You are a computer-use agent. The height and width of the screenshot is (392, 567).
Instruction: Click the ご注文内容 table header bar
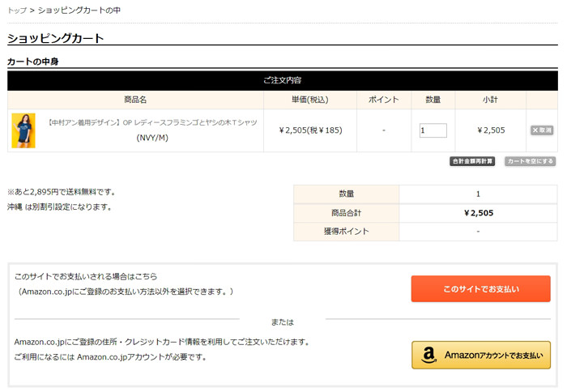point(283,80)
